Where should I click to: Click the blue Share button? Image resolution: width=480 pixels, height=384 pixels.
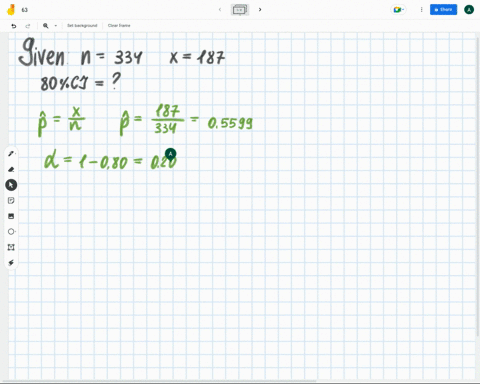coord(443,10)
